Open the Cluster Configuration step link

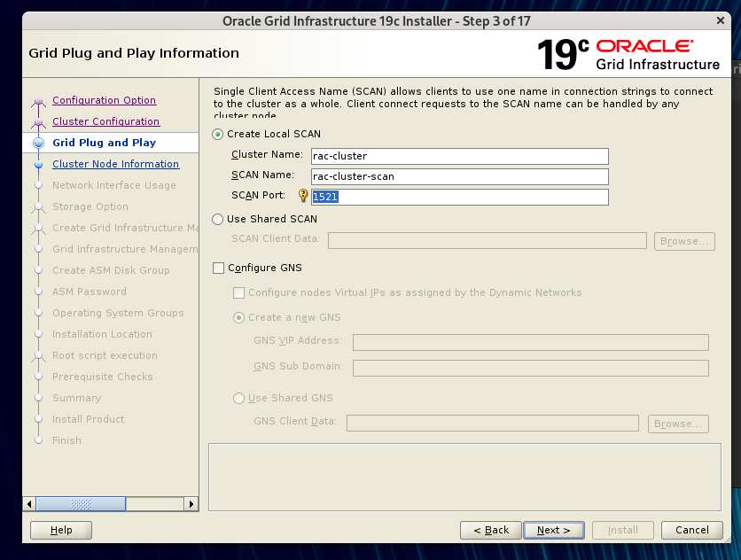[105, 121]
